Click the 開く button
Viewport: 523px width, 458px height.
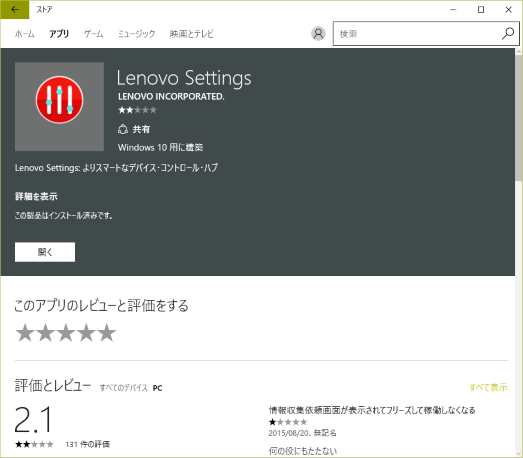coord(45,252)
